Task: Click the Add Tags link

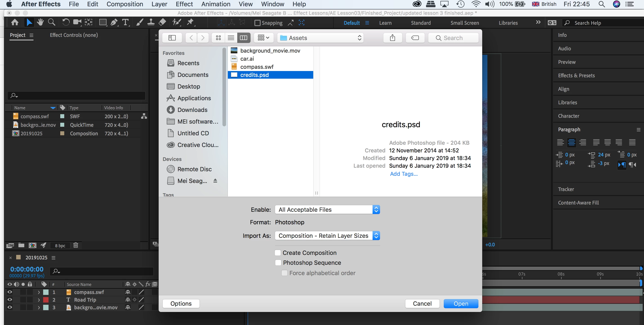Action: pyautogui.click(x=404, y=174)
